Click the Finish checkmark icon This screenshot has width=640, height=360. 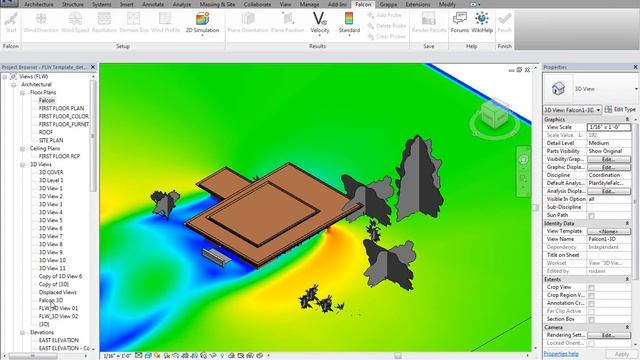[x=504, y=19]
